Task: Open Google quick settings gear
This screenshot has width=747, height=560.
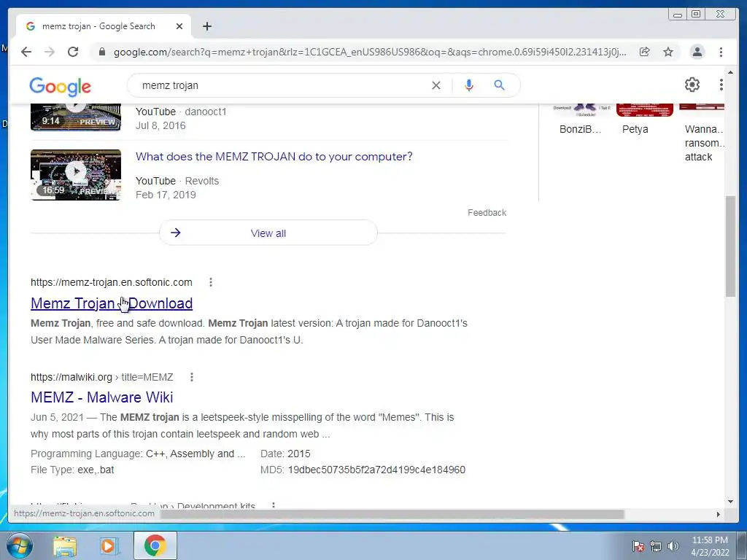Action: (692, 85)
